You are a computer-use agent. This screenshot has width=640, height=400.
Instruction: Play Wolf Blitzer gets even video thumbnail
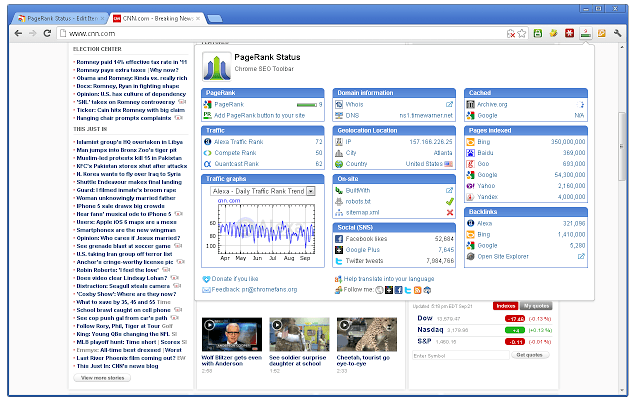232,334
